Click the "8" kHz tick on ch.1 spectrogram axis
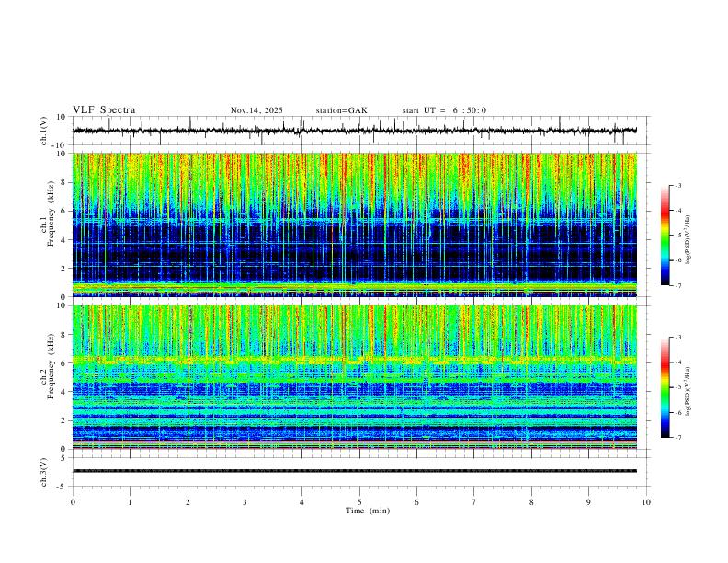728x563 pixels. coord(63,182)
